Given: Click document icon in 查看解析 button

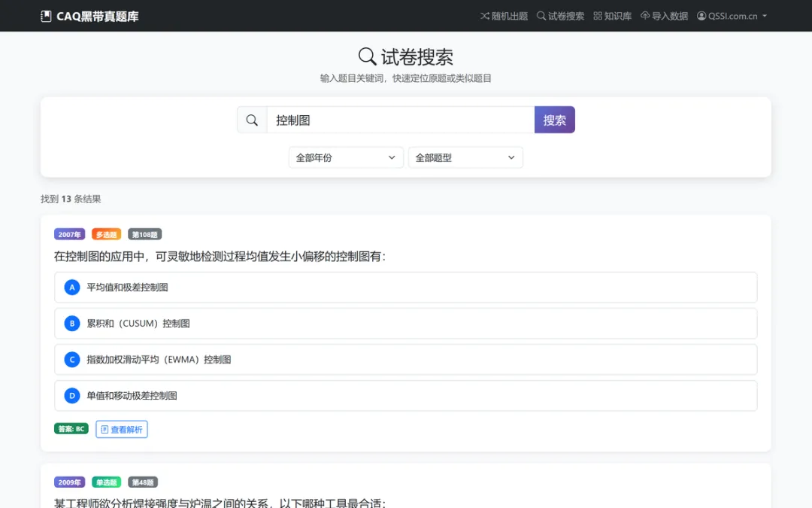Looking at the screenshot, I should tap(105, 430).
